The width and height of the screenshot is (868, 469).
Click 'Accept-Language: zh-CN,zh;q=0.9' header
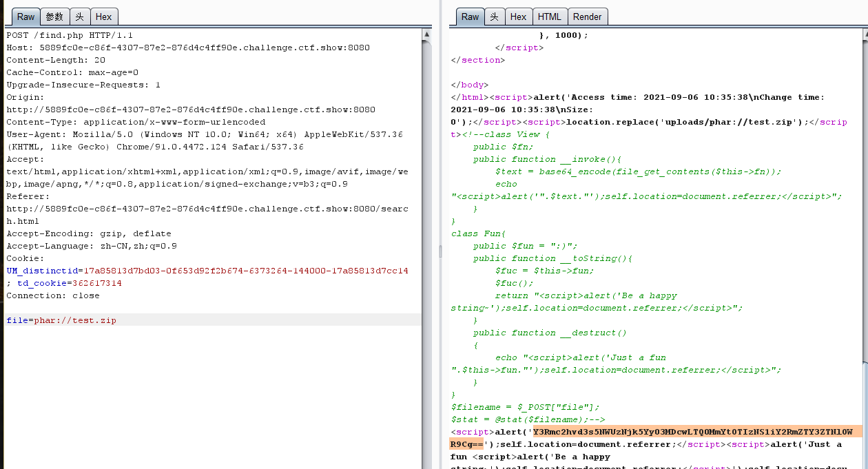pyautogui.click(x=92, y=246)
